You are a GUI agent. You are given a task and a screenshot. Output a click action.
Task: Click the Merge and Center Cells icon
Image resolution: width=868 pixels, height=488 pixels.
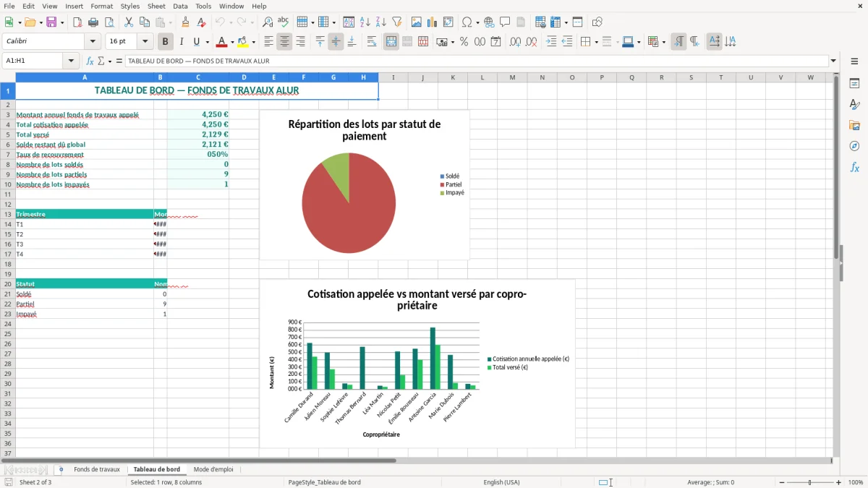tap(391, 42)
